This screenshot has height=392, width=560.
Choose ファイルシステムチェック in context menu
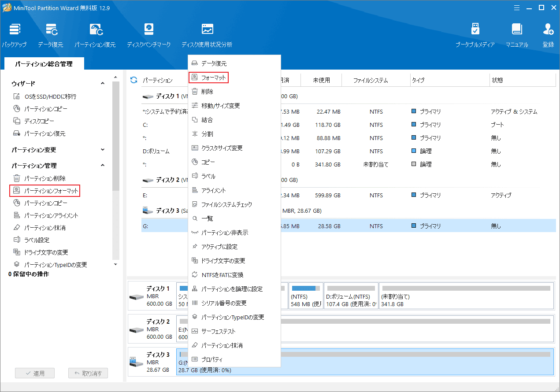[x=234, y=204]
